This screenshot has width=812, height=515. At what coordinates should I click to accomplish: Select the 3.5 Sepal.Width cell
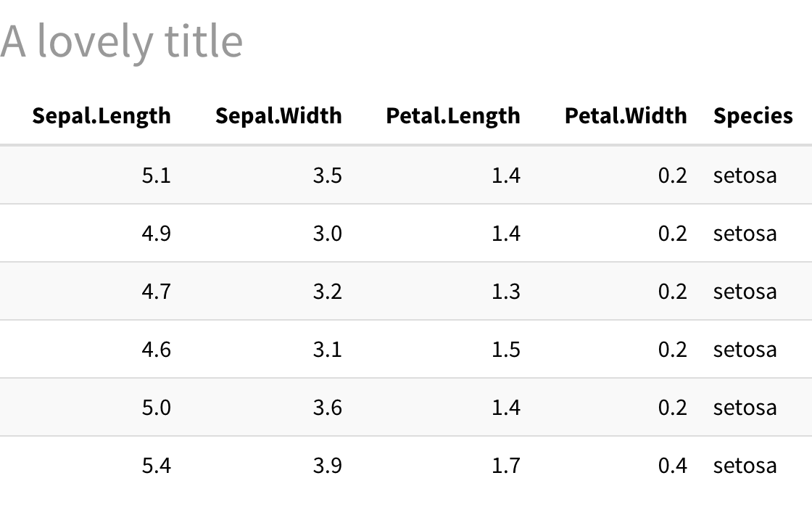click(x=327, y=176)
